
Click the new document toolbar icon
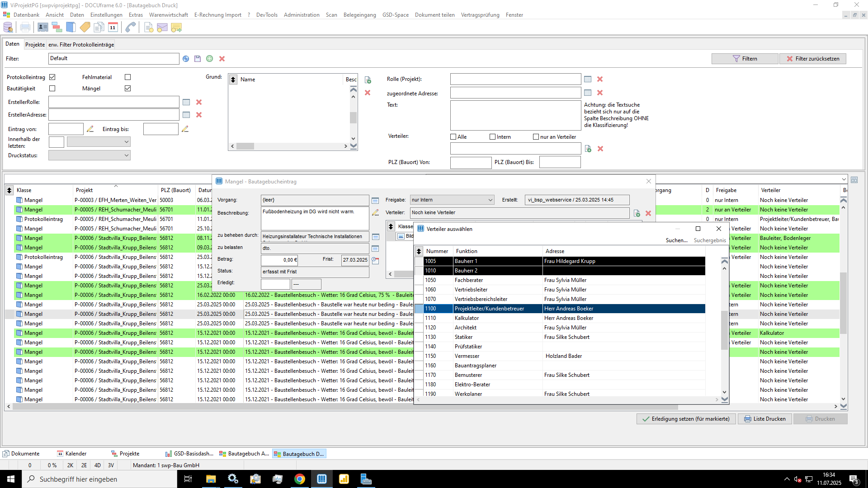(148, 28)
